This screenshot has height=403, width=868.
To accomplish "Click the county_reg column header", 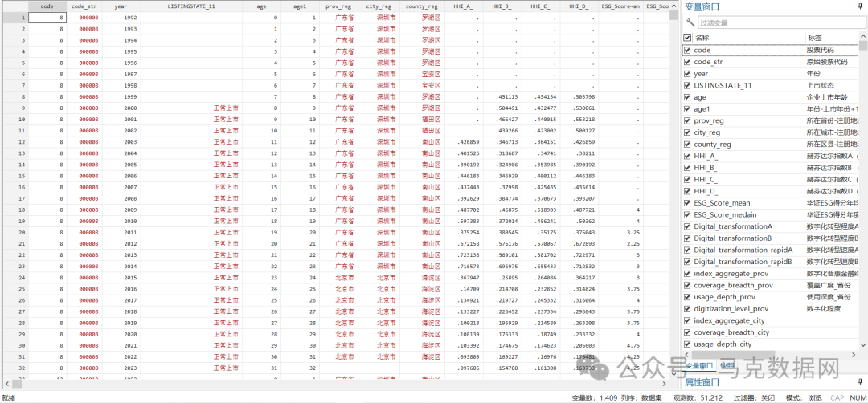I will coord(423,6).
